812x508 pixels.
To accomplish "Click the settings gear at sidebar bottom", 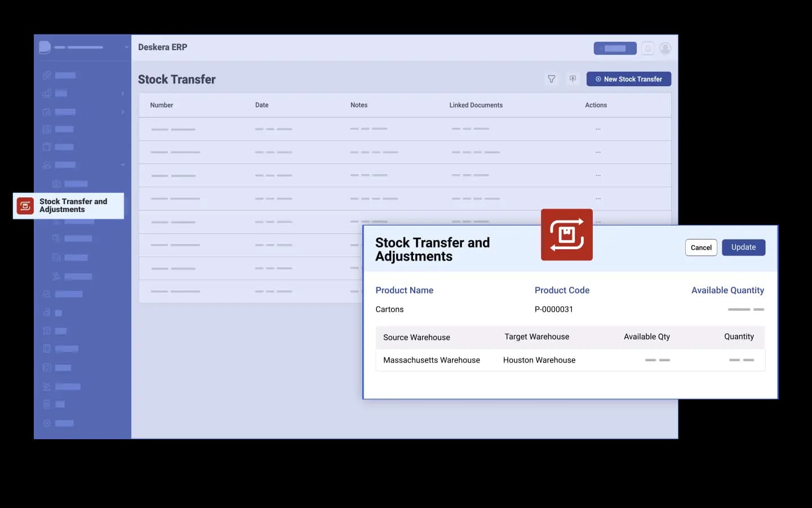I will pyautogui.click(x=47, y=423).
